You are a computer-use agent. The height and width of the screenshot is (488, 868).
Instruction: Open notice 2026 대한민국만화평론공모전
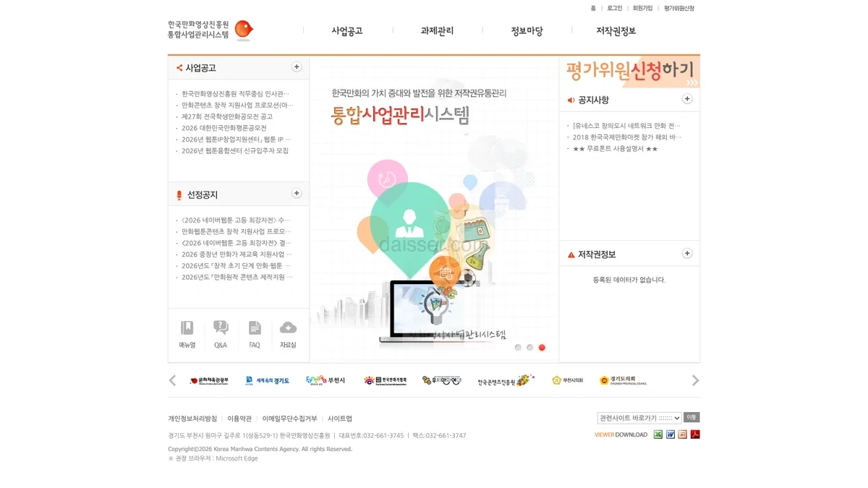224,128
